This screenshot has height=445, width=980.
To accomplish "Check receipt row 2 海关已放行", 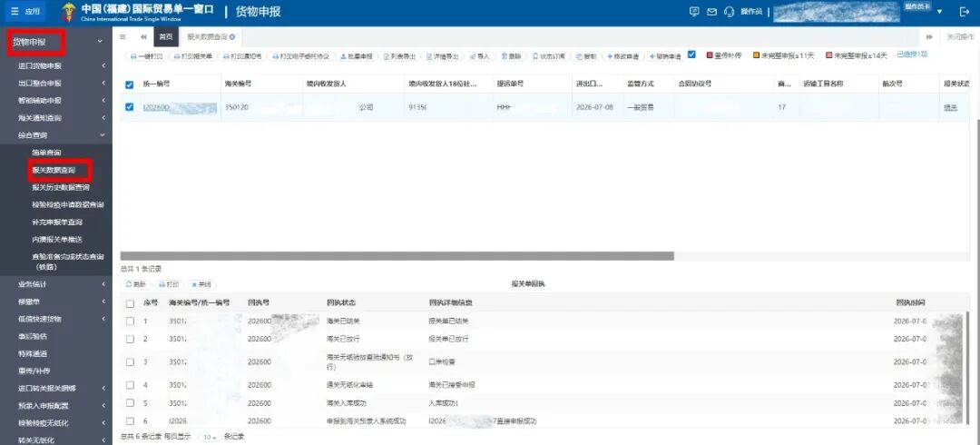I will (x=130, y=340).
